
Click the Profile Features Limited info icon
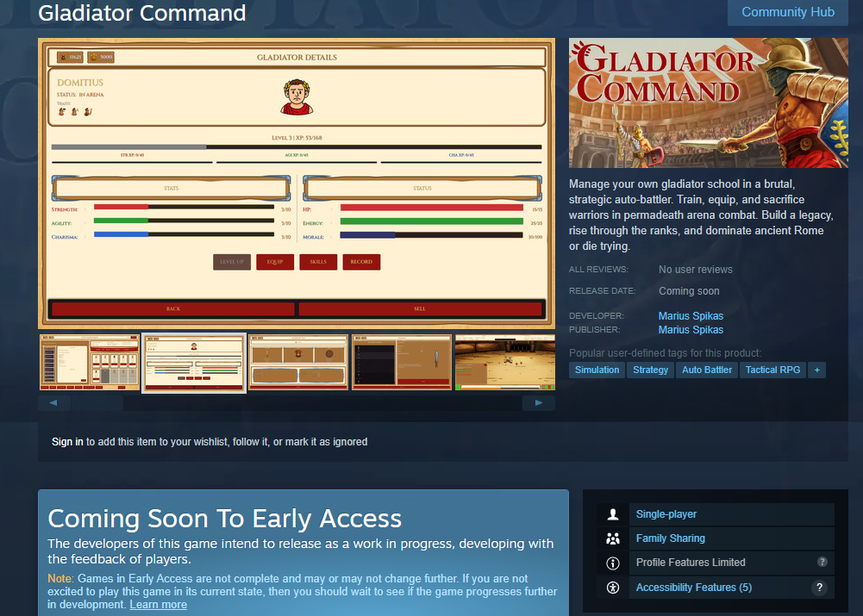click(x=613, y=563)
